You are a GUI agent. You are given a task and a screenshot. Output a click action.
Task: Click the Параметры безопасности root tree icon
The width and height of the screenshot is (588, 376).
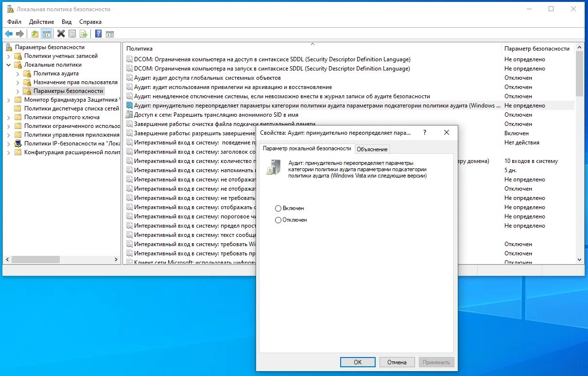pos(10,47)
